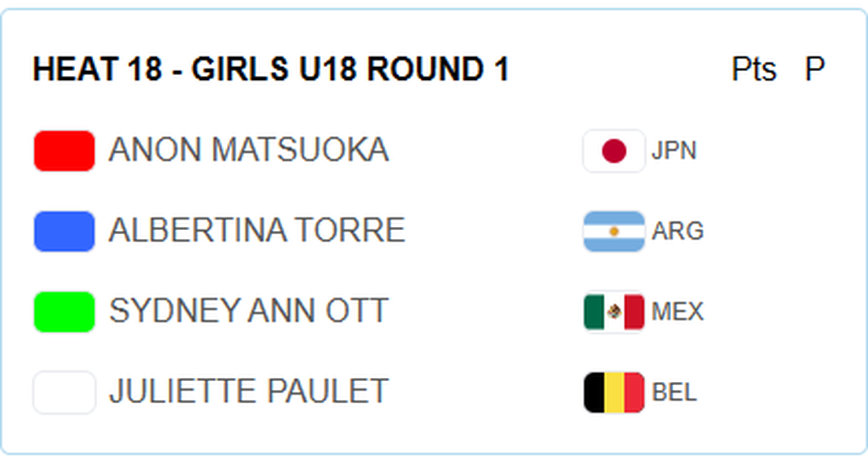Image resolution: width=868 pixels, height=457 pixels.
Task: Select the white jersey color swatch
Action: 64,392
